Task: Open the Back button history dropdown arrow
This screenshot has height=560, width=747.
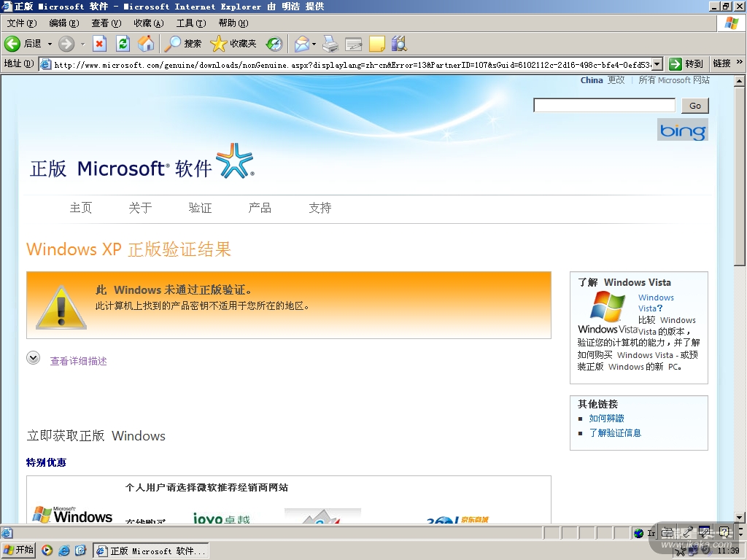Action: 50,44
